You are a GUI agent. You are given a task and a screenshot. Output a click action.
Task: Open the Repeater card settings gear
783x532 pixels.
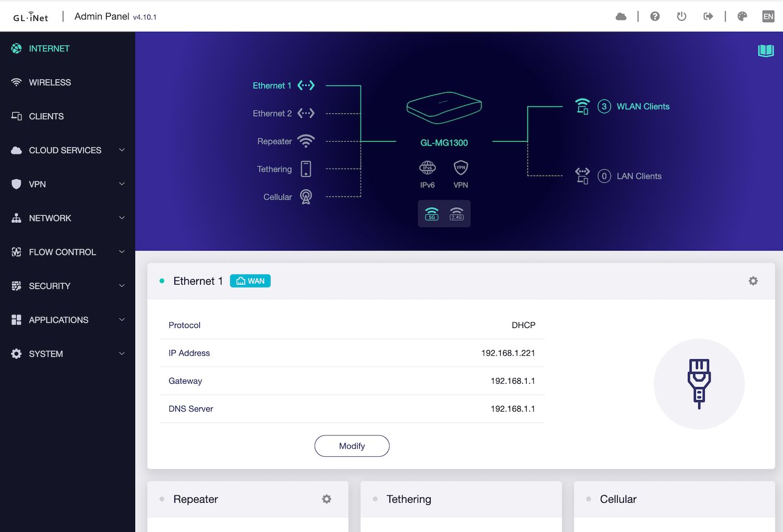point(327,499)
